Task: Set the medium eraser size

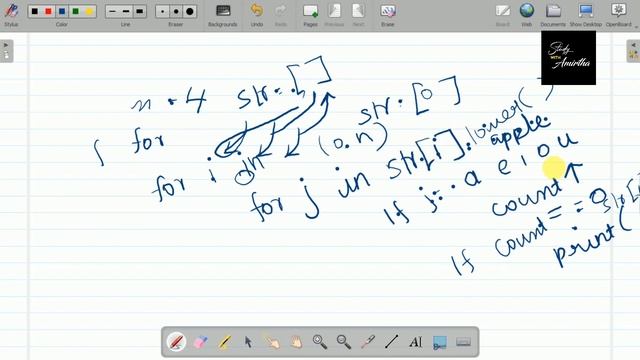Action: pos(176,11)
